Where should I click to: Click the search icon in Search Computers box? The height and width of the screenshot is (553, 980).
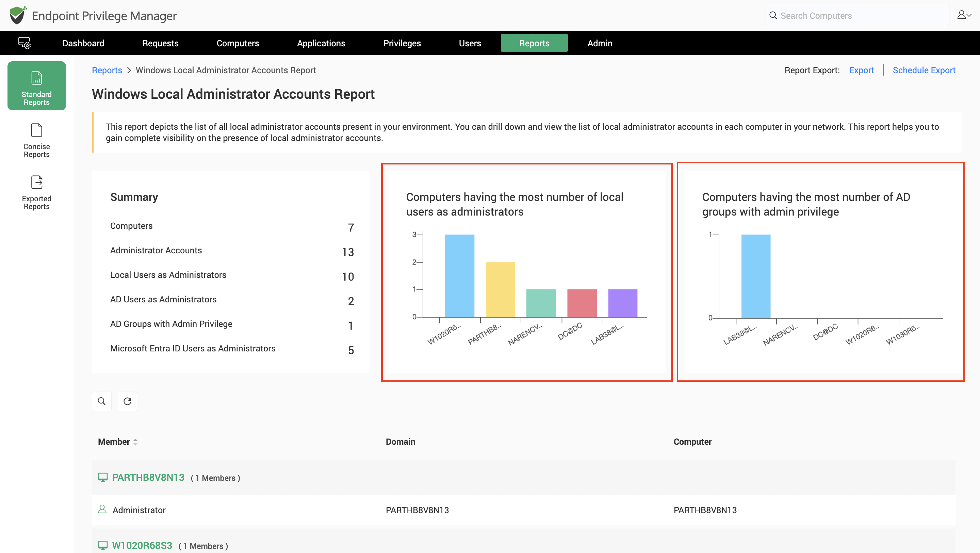[x=773, y=16]
